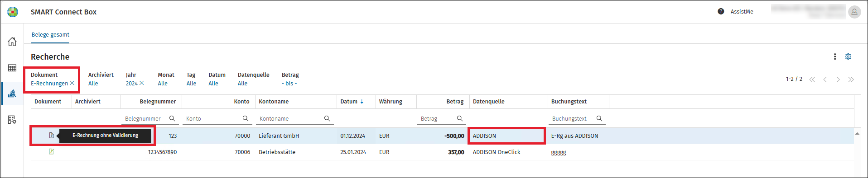Viewport: 868px width, 178px height.
Task: Open the Datenquelle filter dropdown
Action: click(x=243, y=84)
